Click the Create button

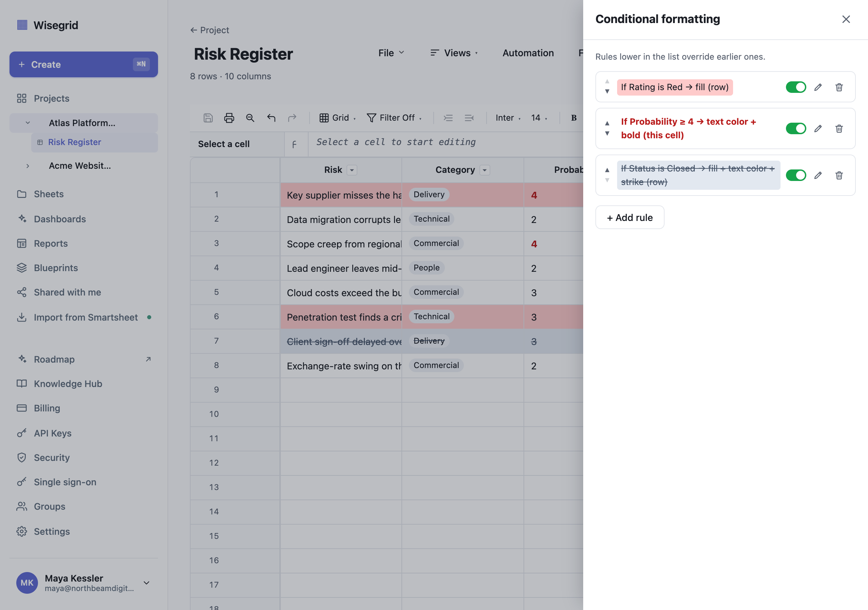click(83, 64)
